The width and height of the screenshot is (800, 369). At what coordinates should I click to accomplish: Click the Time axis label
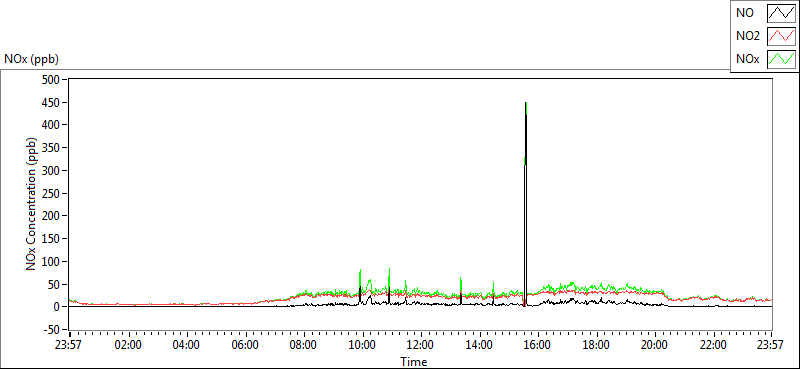click(414, 362)
